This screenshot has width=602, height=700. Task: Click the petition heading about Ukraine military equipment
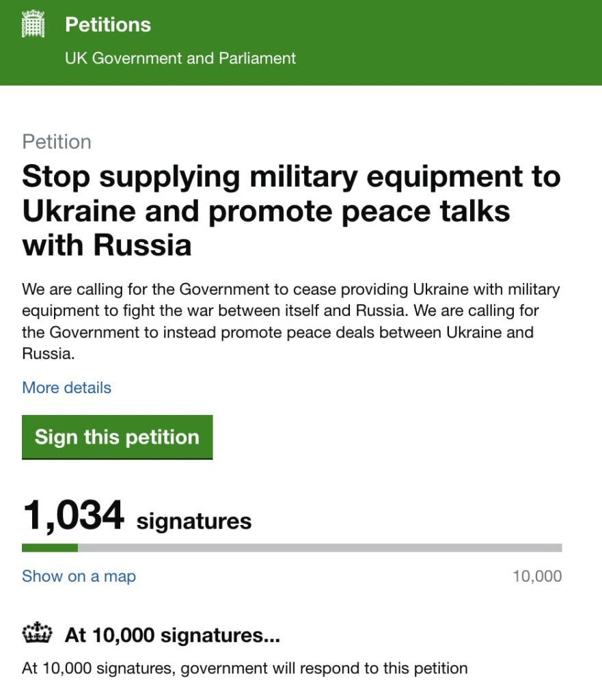click(291, 211)
